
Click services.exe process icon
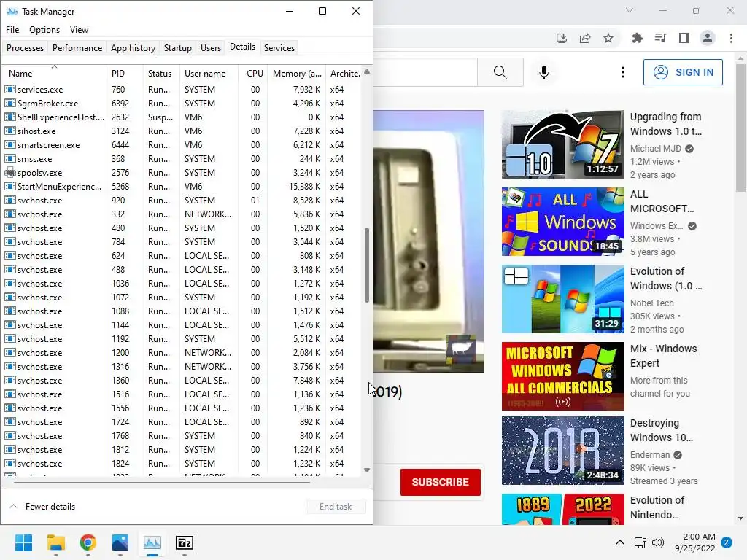[x=9, y=89]
